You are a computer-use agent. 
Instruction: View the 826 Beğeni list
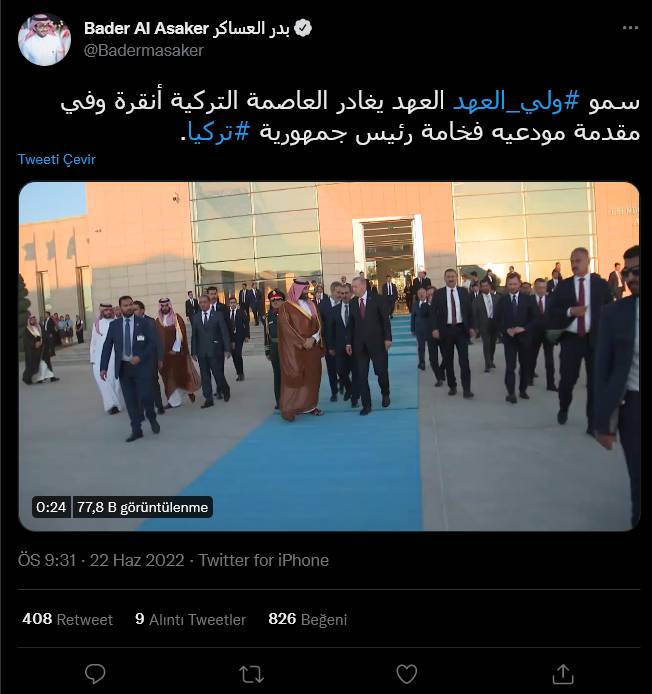pyautogui.click(x=308, y=619)
